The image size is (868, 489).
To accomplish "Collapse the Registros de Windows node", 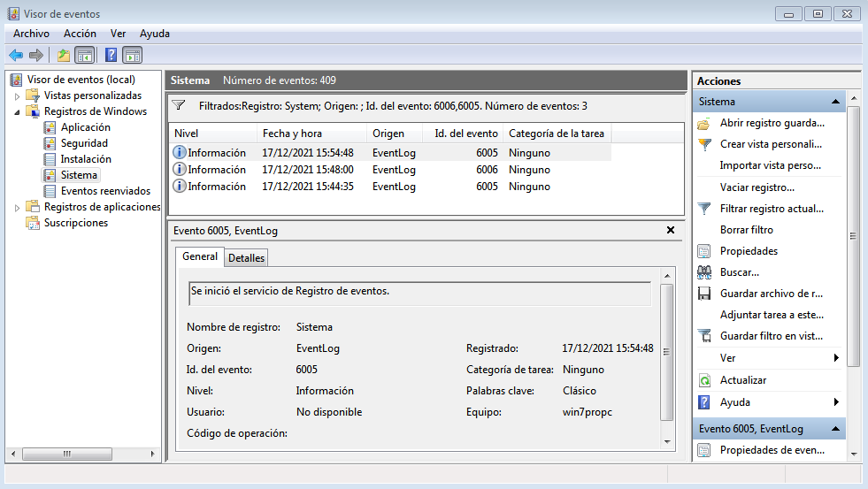I will click(18, 111).
